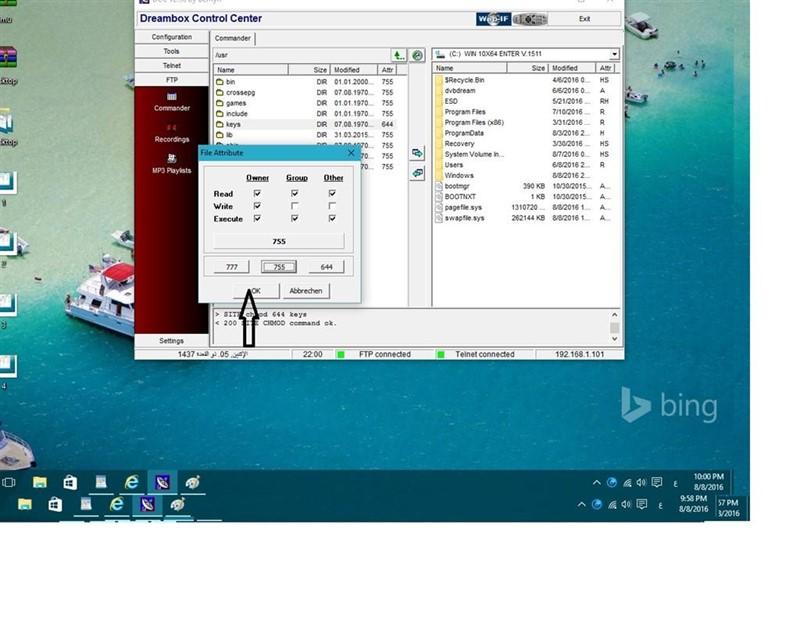Select the Users folder row

(526, 165)
